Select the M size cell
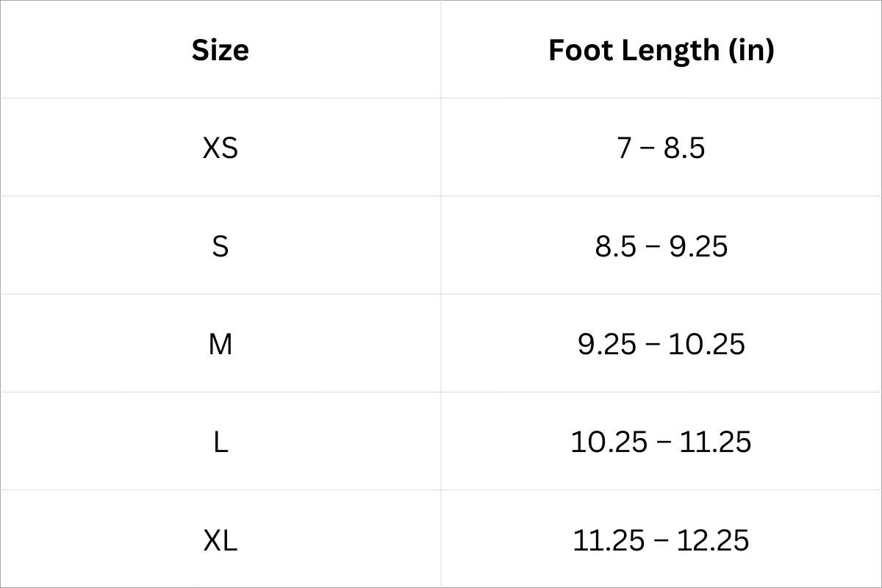This screenshot has height=588, width=882. pos(220,343)
